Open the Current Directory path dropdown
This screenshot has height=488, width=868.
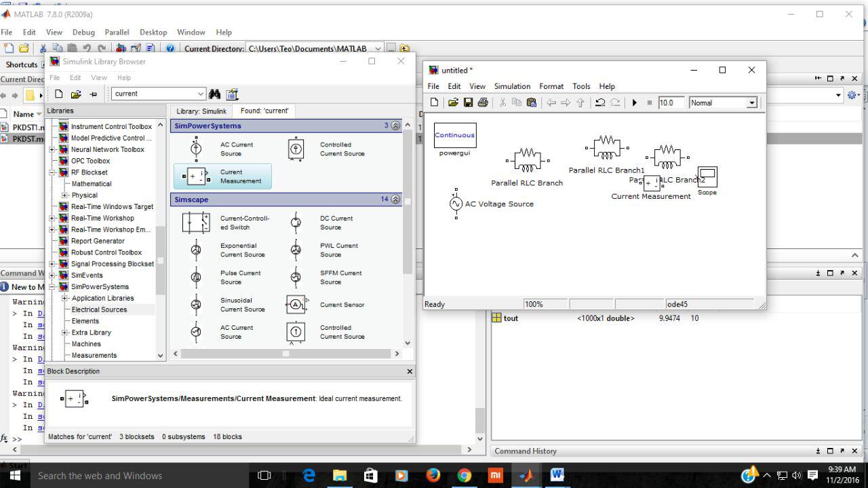pyautogui.click(x=378, y=48)
